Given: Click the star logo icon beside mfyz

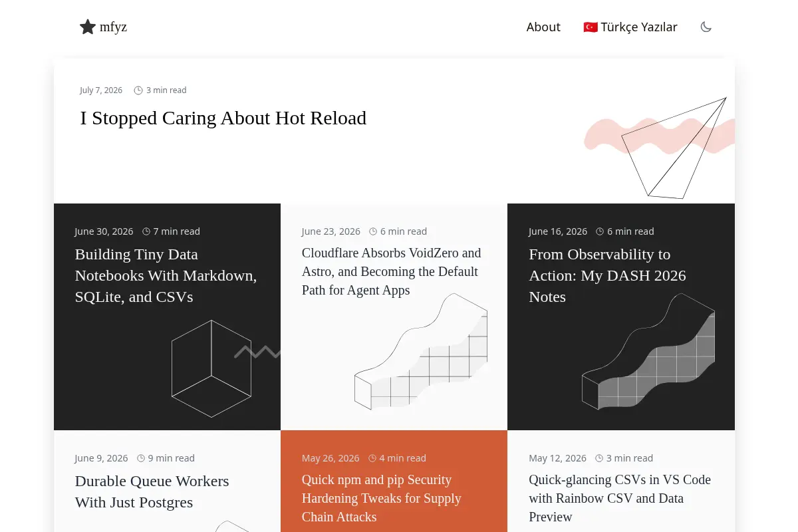Looking at the screenshot, I should (x=88, y=27).
